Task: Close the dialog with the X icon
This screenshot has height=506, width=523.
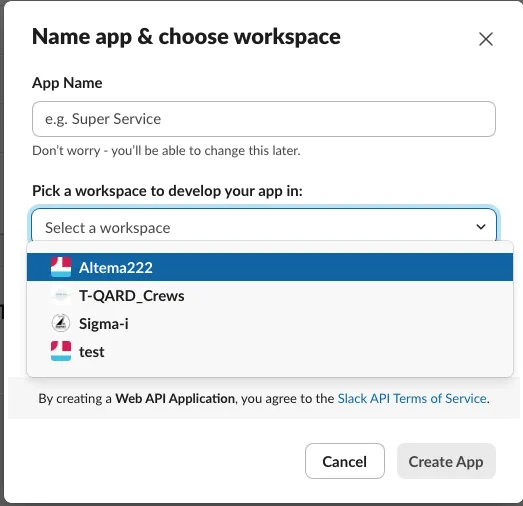Action: point(486,39)
